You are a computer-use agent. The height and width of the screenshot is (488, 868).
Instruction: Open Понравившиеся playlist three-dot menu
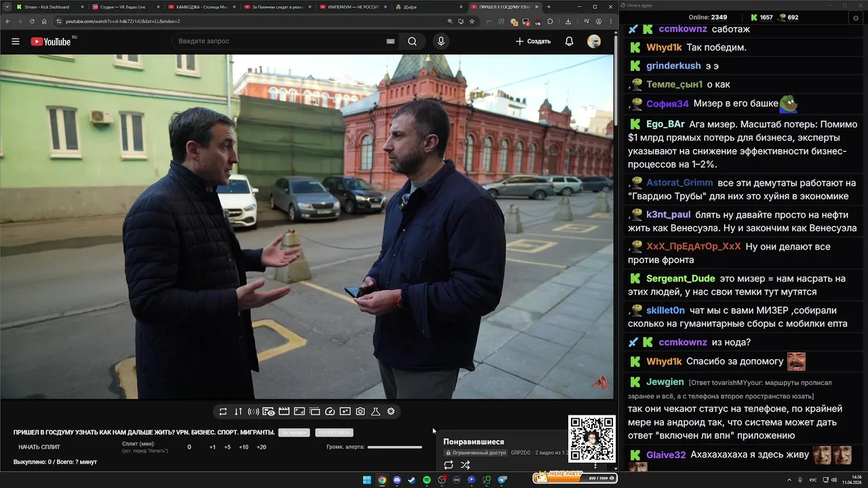point(595,465)
